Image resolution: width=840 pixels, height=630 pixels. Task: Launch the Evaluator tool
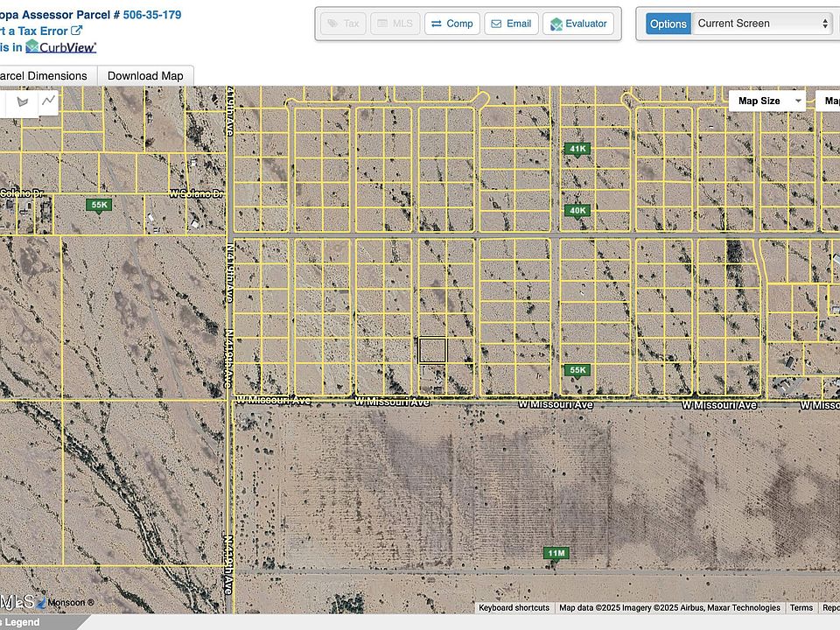(x=578, y=24)
